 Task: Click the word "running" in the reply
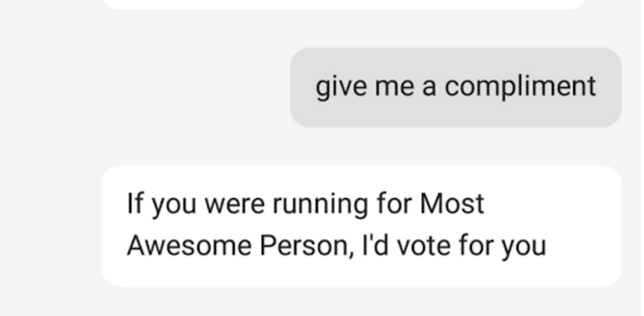click(x=321, y=205)
